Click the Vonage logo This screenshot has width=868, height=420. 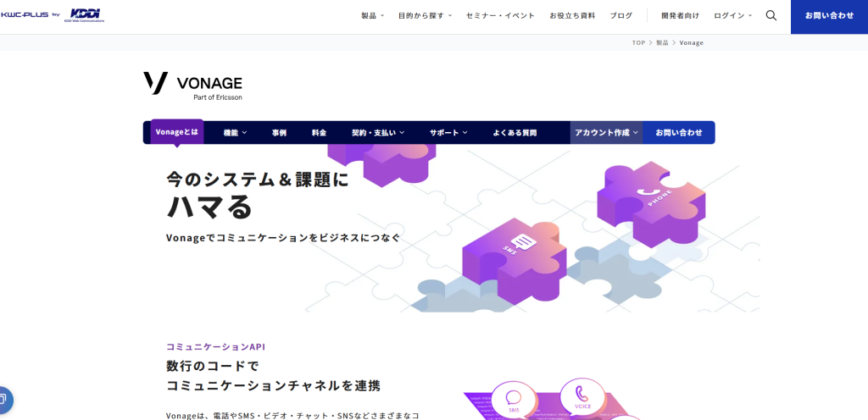click(x=192, y=86)
